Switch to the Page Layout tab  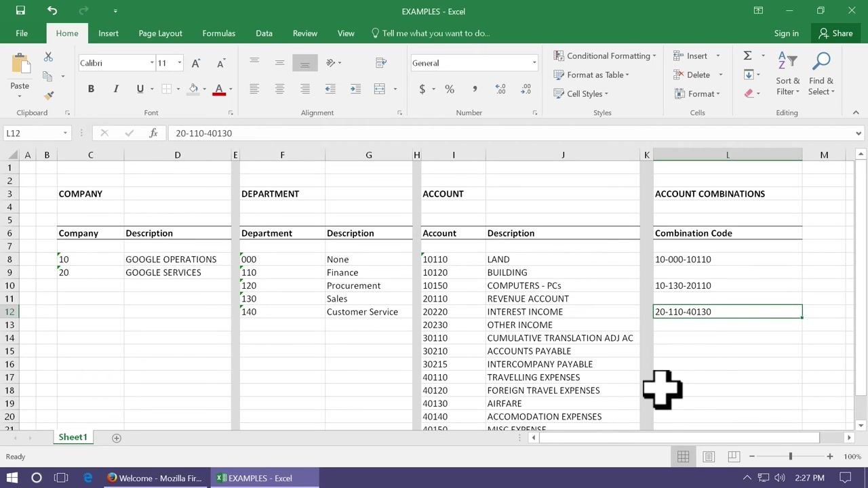coord(160,33)
